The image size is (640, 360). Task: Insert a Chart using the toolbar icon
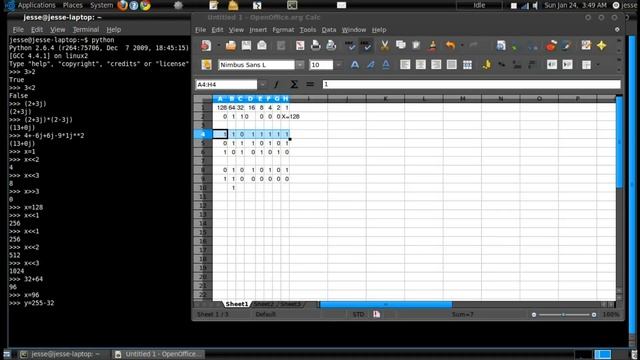tap(551, 45)
